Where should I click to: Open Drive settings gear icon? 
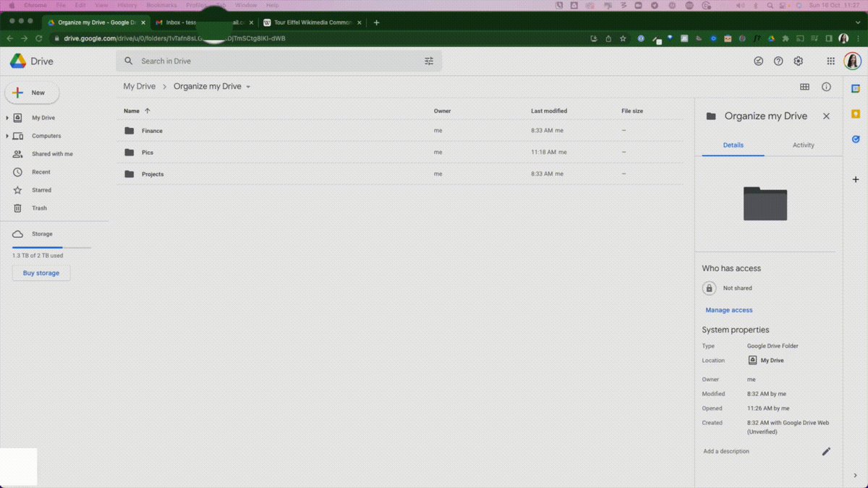[x=799, y=61]
